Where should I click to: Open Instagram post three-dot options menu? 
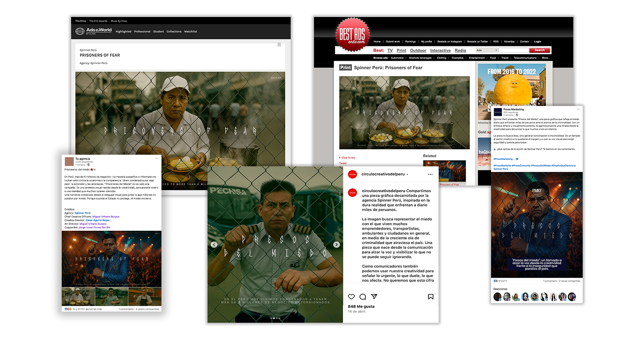pyautogui.click(x=430, y=174)
